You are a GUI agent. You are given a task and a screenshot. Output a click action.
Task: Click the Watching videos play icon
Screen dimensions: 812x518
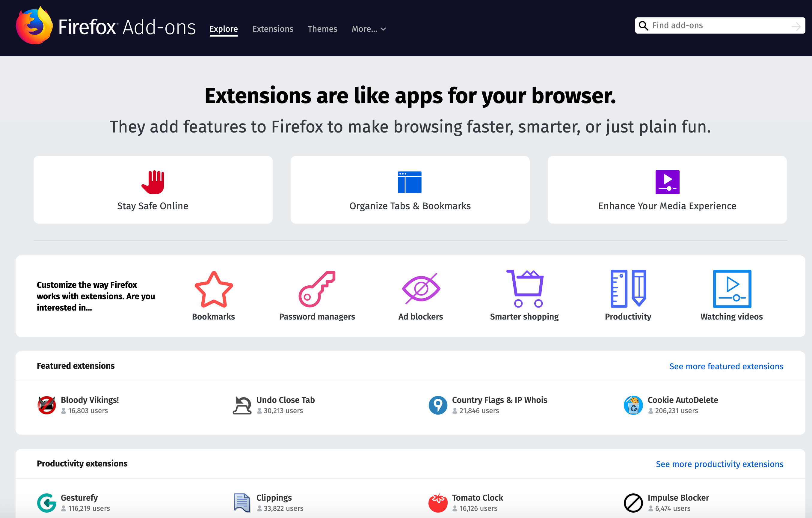(x=732, y=289)
